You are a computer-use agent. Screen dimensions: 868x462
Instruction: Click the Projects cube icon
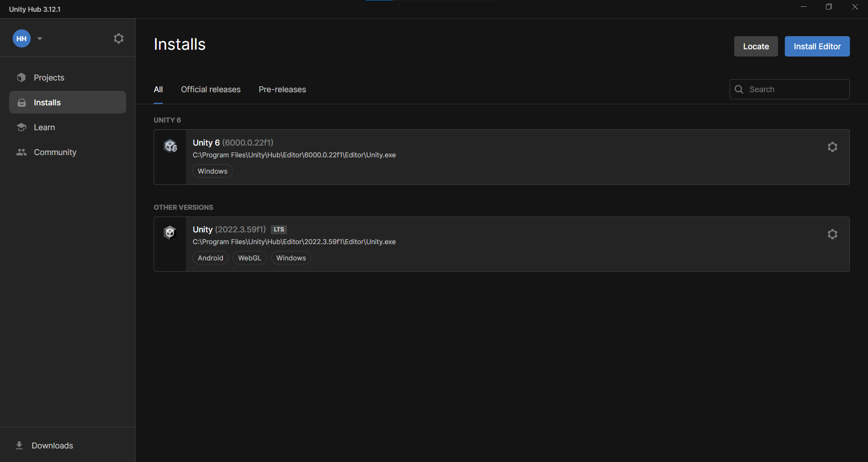21,77
